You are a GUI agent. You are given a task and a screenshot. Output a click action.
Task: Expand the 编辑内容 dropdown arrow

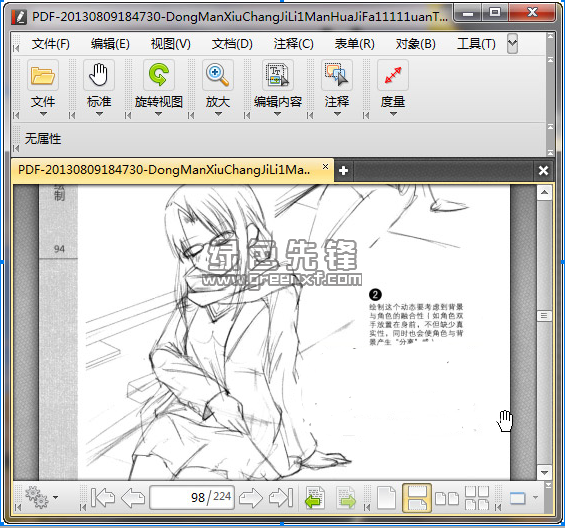pos(277,114)
